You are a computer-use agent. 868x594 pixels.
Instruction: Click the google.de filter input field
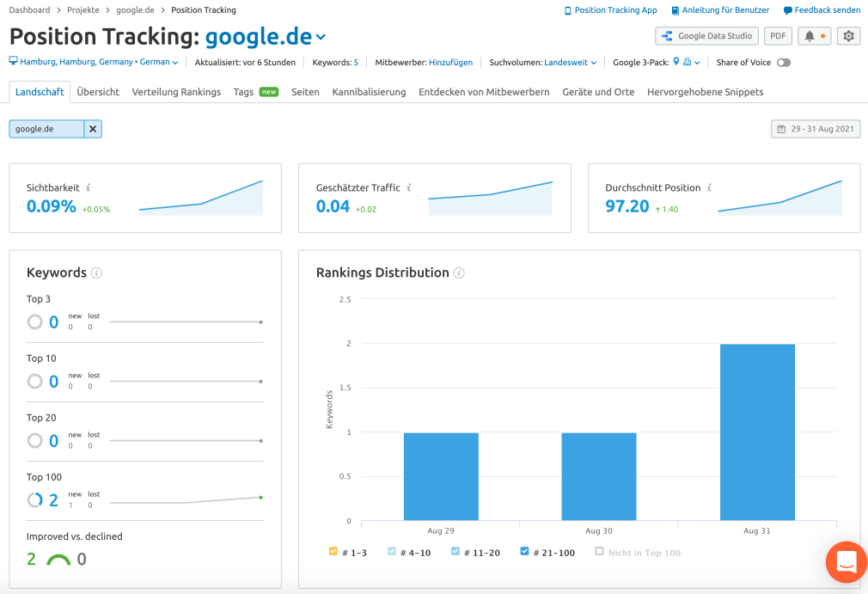click(46, 129)
